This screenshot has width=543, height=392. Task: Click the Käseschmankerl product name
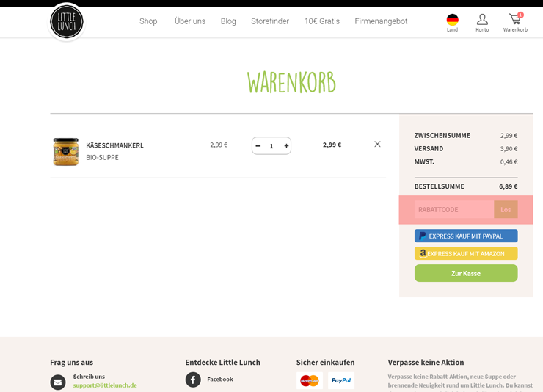pyautogui.click(x=114, y=145)
